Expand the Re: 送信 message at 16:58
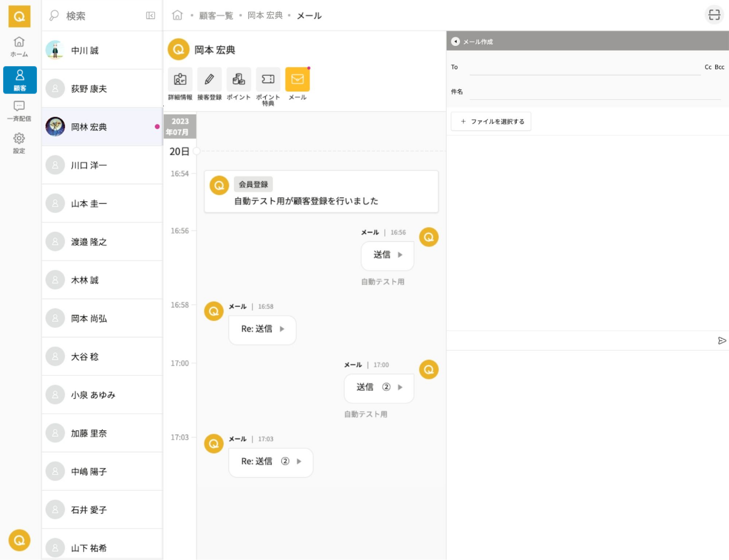Screen dimensions: 729x560 [262, 329]
